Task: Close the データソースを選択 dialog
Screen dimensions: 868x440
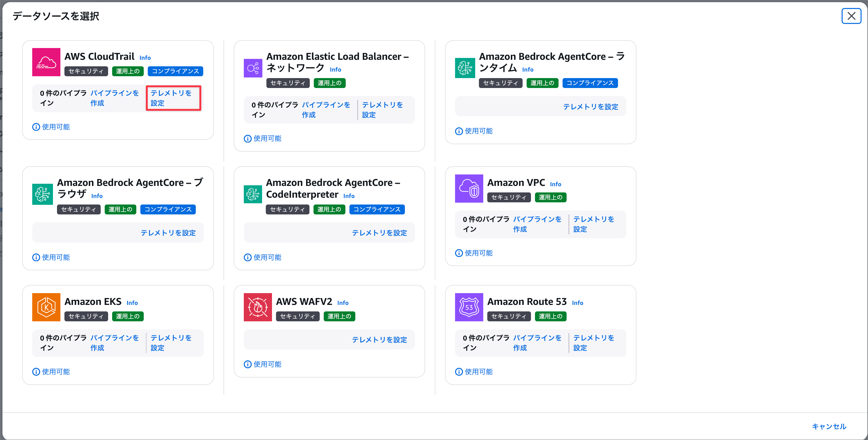Action: (851, 16)
